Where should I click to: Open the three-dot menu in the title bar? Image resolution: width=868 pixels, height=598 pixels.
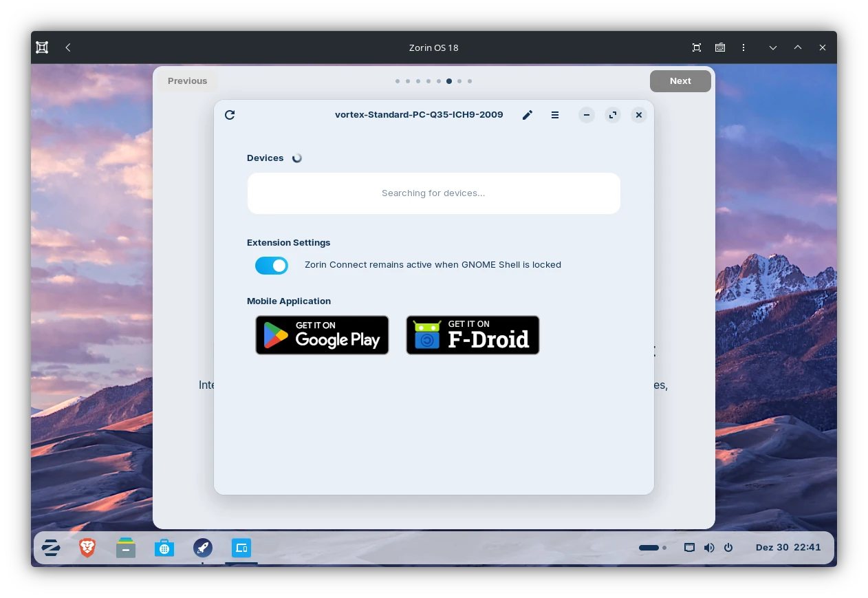(x=744, y=47)
